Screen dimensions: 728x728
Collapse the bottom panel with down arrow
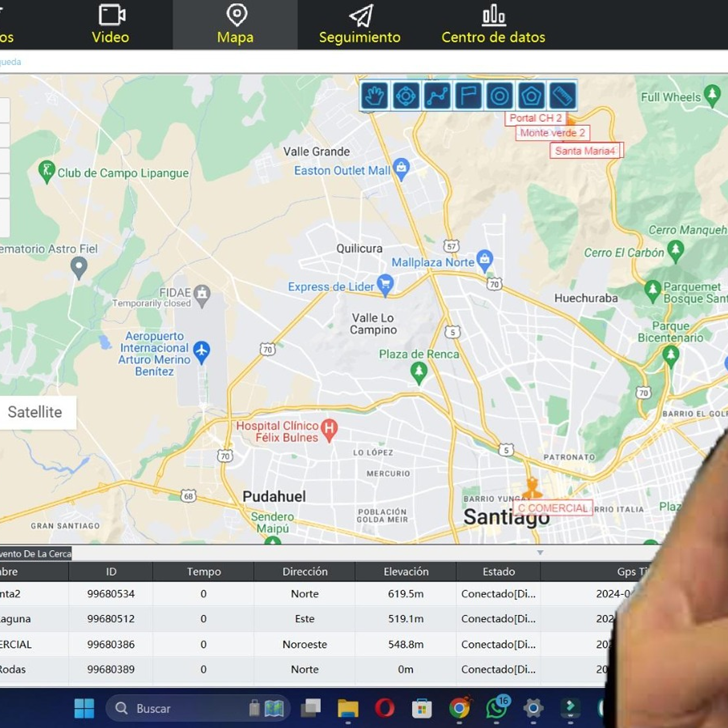[540, 553]
